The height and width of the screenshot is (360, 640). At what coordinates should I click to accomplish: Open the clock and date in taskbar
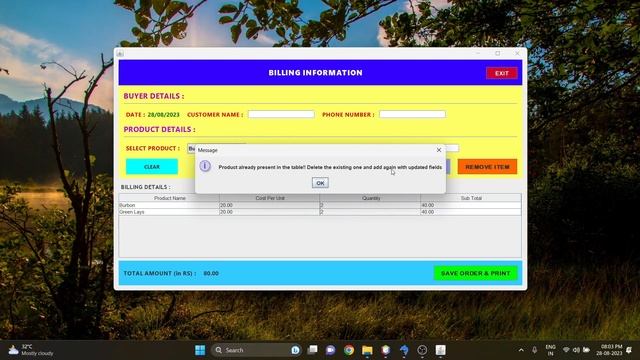coord(609,350)
